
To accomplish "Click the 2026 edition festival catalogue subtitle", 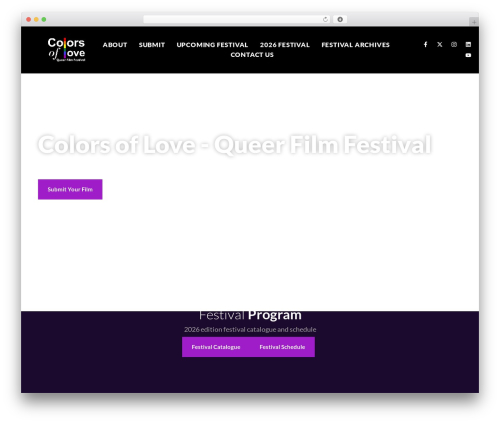I will [x=250, y=329].
